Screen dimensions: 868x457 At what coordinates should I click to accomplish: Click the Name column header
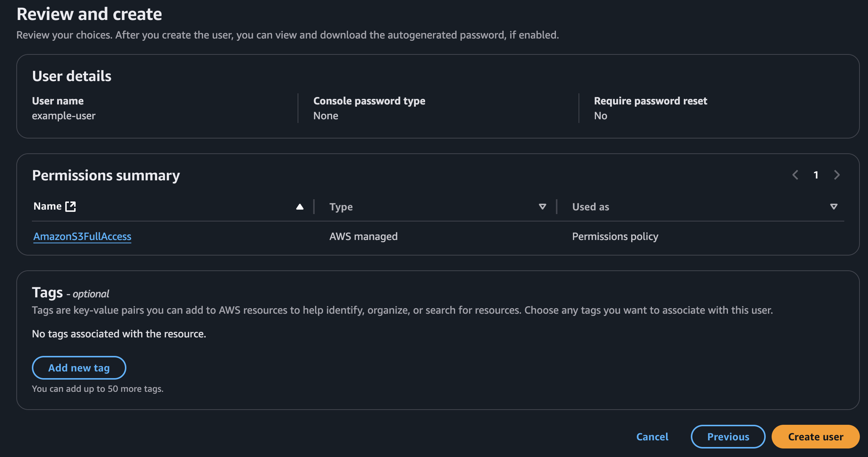tap(47, 206)
